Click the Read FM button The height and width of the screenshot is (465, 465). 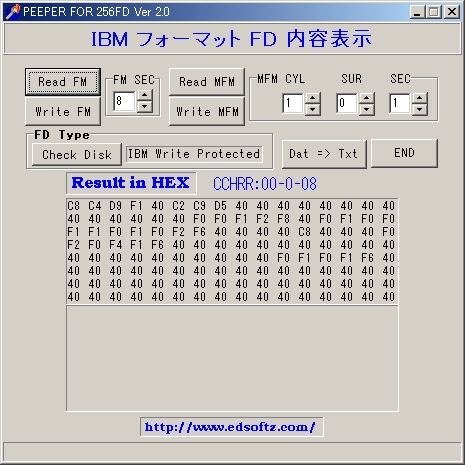63,82
